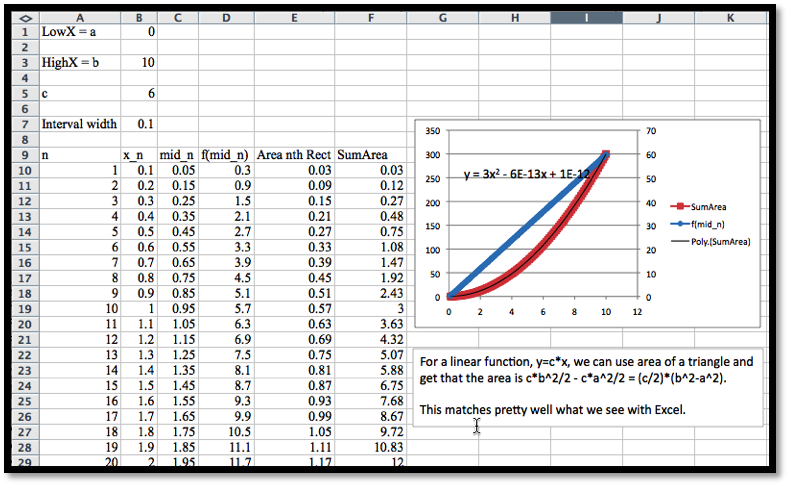The image size is (789, 486).
Task: Select row header 19
Action: pyautogui.click(x=23, y=309)
